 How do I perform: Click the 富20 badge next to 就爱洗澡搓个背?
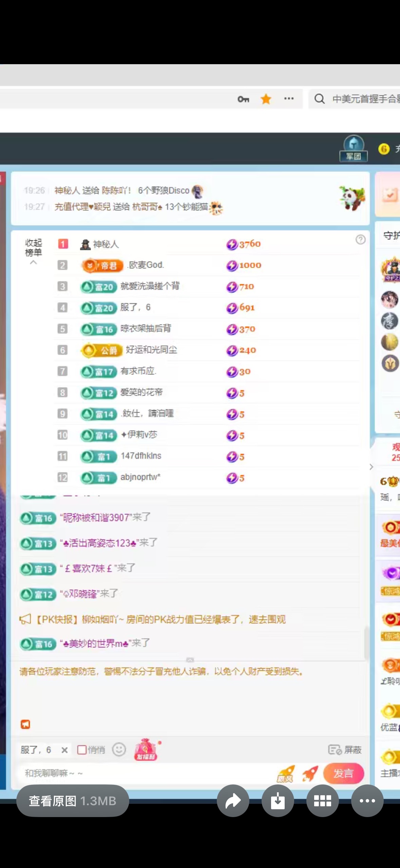[99, 287]
